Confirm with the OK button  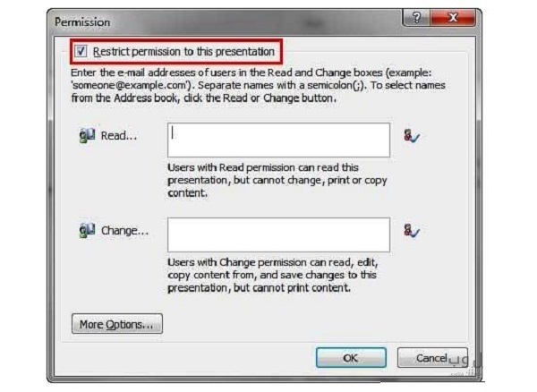[x=351, y=358]
